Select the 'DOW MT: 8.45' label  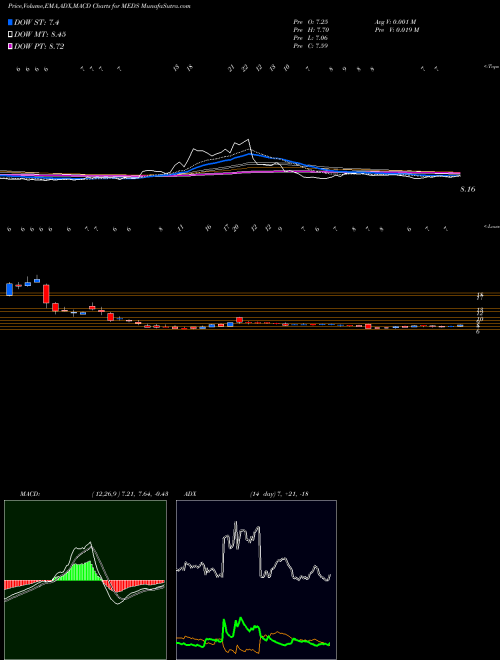tap(40, 35)
